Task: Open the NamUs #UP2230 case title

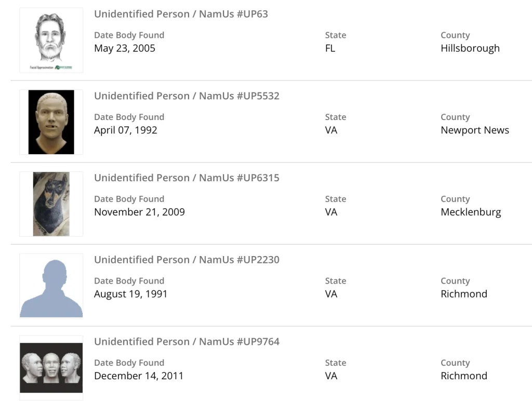Action: pos(187,260)
